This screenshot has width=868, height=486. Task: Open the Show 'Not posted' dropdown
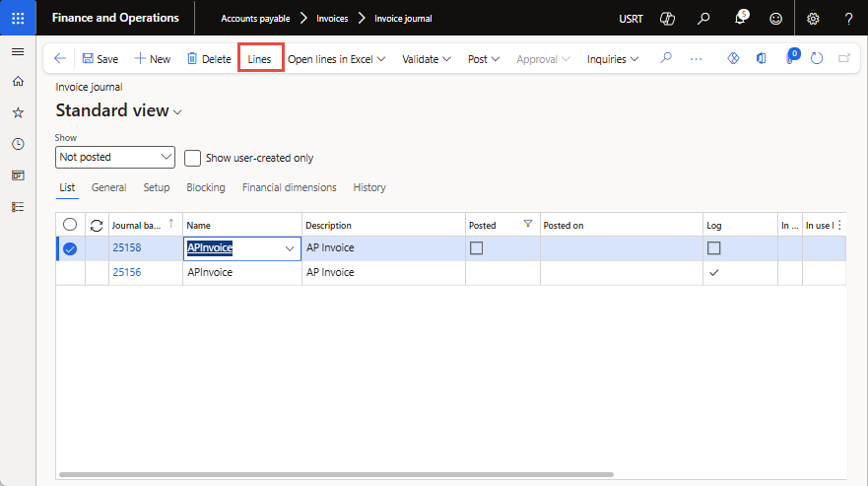click(115, 157)
